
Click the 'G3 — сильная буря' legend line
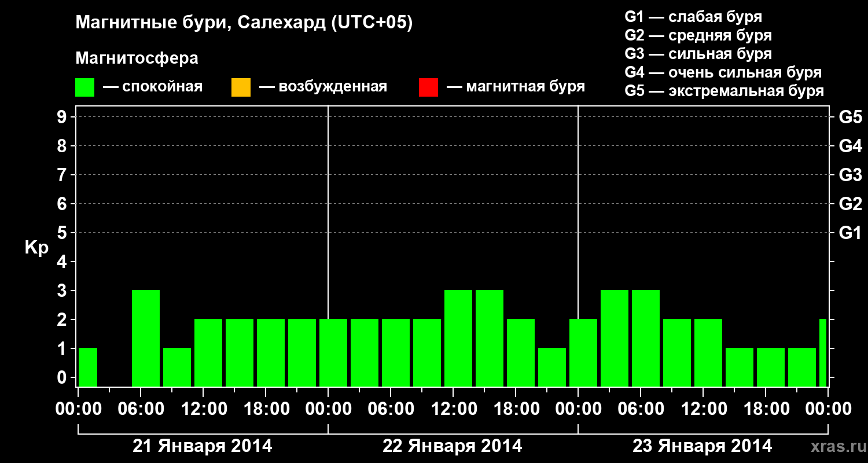click(x=698, y=54)
